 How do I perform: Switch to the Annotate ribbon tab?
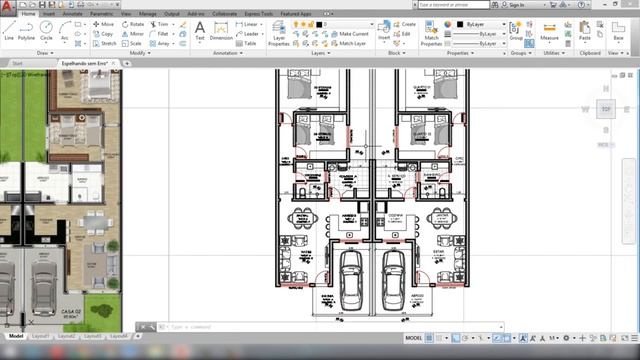(73, 14)
